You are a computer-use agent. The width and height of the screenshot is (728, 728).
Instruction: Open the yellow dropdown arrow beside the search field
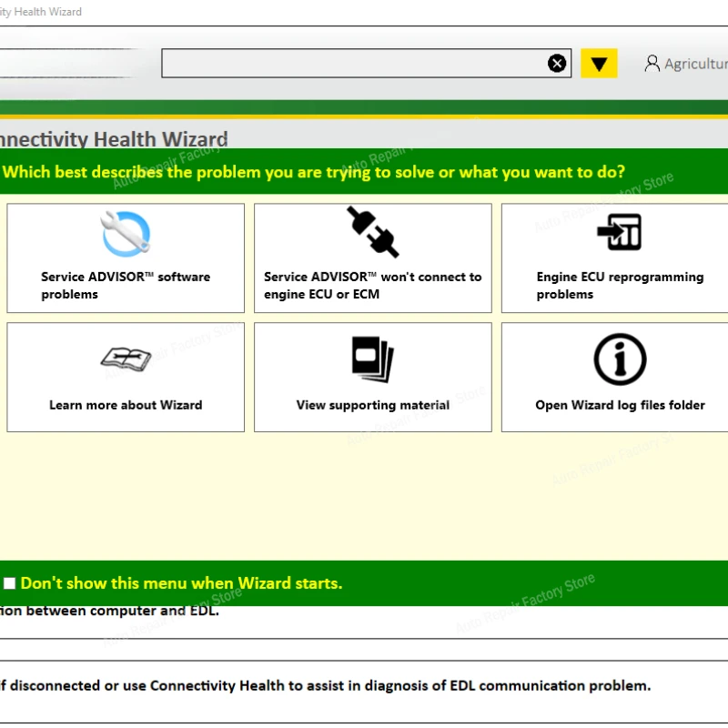pos(599,63)
